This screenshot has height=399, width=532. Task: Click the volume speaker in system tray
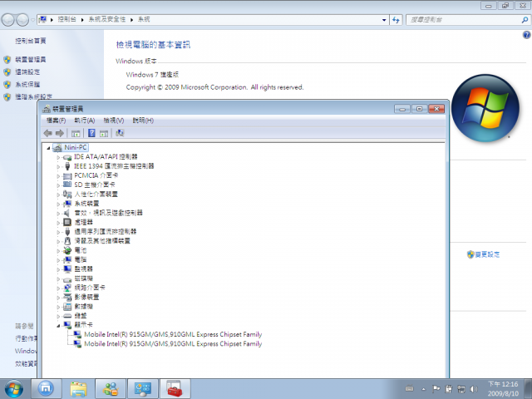click(474, 389)
